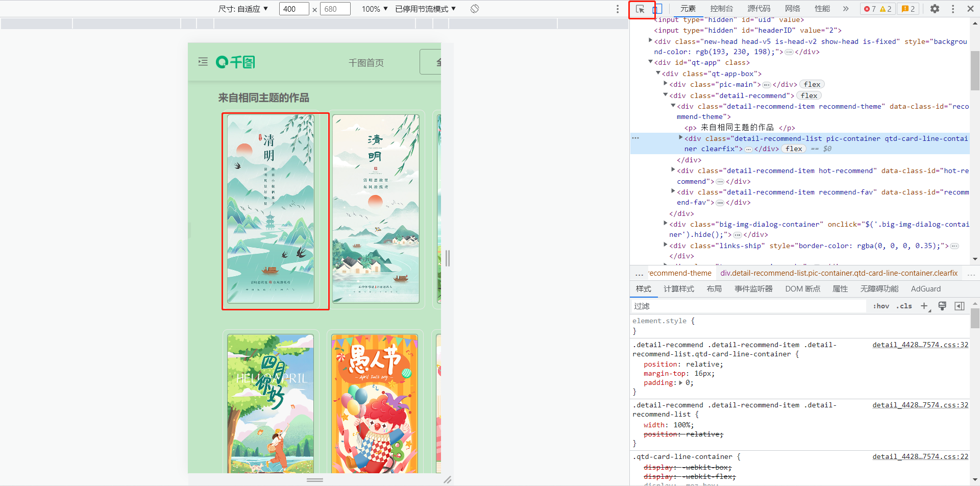Open the 事件监听器 Event Listeners tab

click(753, 289)
